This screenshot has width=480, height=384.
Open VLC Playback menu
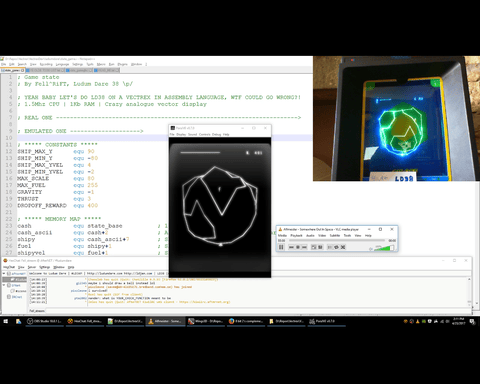tap(296, 235)
